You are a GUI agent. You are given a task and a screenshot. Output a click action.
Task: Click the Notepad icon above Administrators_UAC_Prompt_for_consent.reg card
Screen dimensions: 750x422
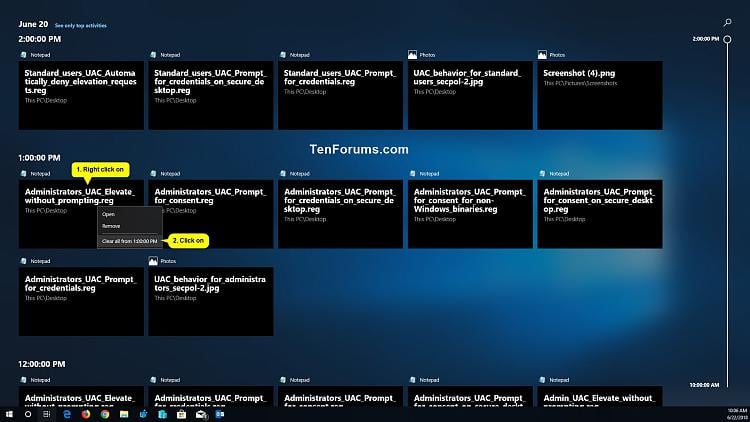153,174
